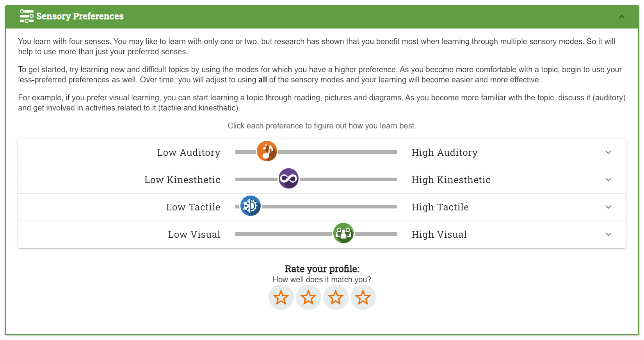Viewport: 644px width, 340px height.
Task: Rate profile with first star
Action: point(281,297)
